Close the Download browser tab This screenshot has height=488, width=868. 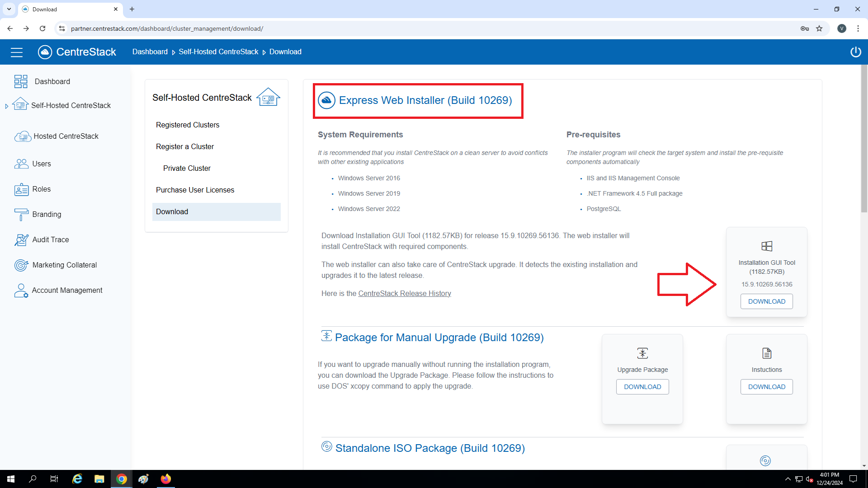116,9
